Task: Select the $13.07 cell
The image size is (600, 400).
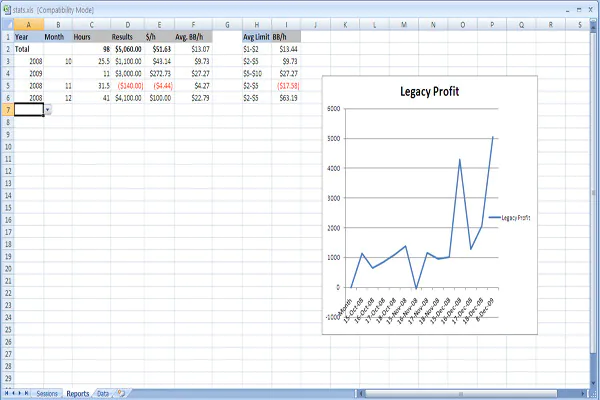Action: 193,49
